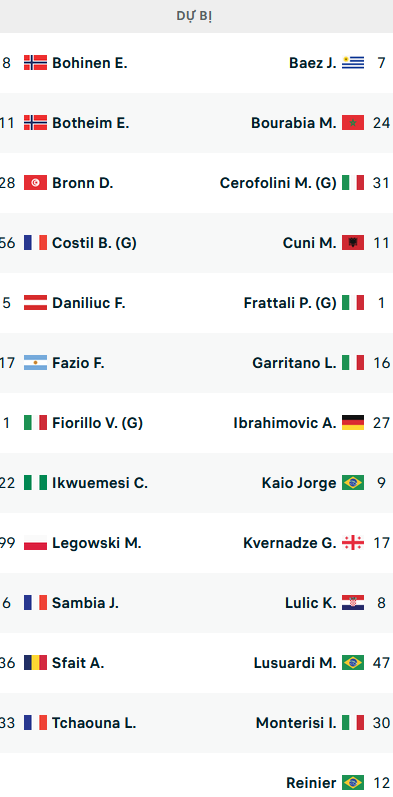
Task: Click the Albania flag next to Cuni M.
Action: click(353, 242)
